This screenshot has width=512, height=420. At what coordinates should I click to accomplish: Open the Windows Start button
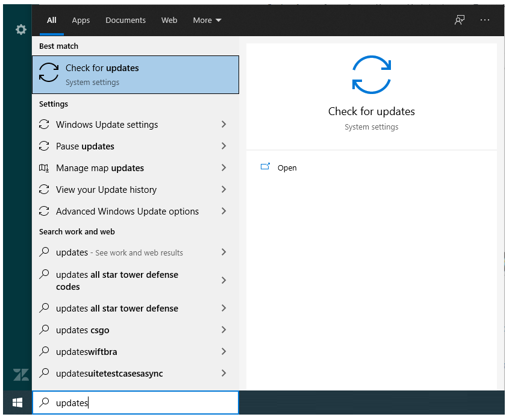tap(17, 403)
